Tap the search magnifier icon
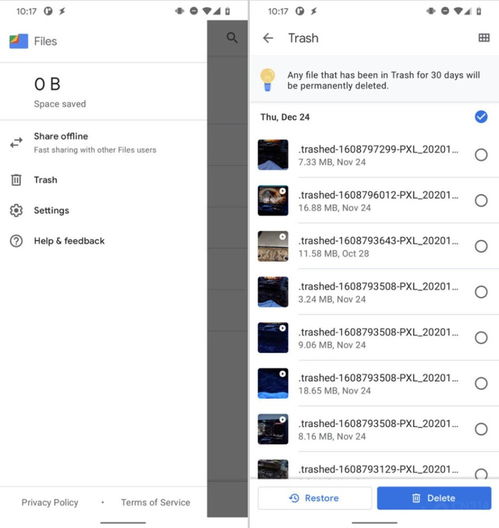This screenshot has height=528, width=499. tap(232, 37)
